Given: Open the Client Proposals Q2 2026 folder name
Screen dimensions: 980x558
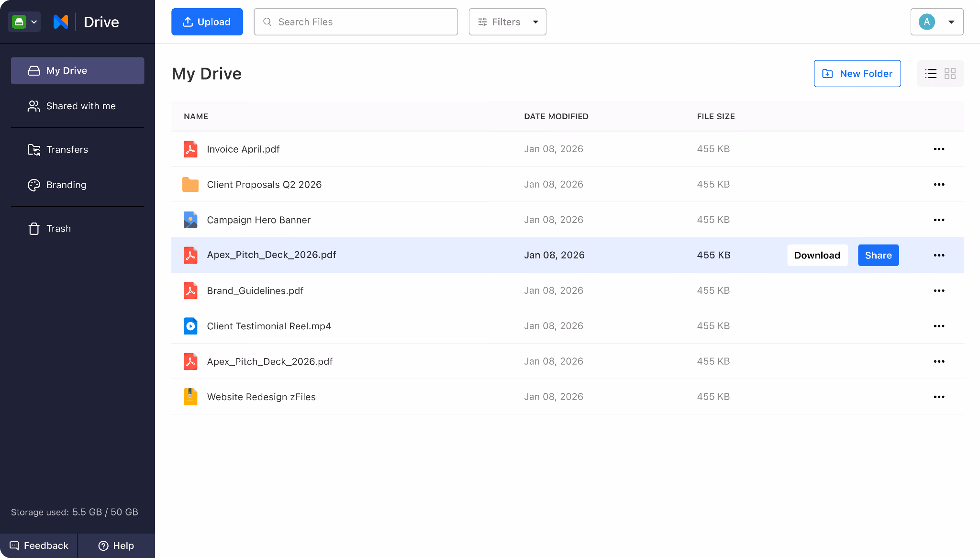Looking at the screenshot, I should pos(264,185).
